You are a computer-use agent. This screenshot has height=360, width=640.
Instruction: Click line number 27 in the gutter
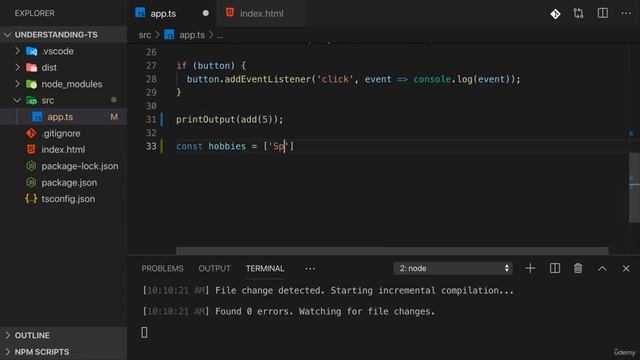151,65
